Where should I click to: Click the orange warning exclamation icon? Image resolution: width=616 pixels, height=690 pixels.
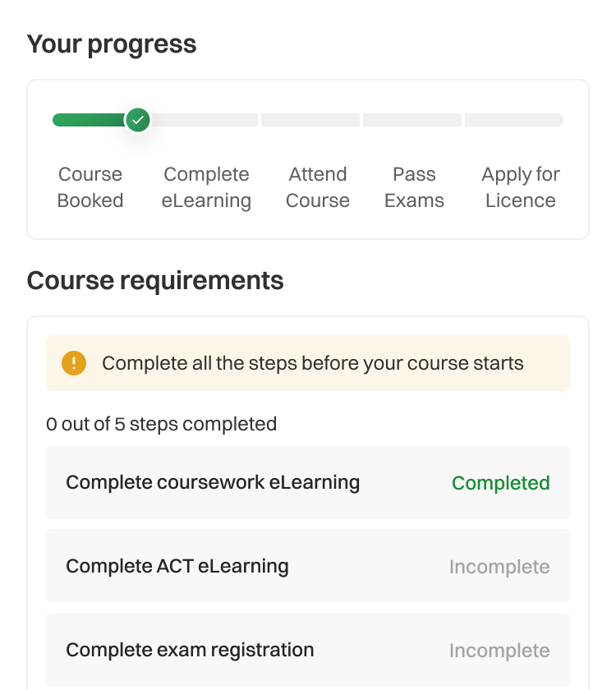point(74,363)
